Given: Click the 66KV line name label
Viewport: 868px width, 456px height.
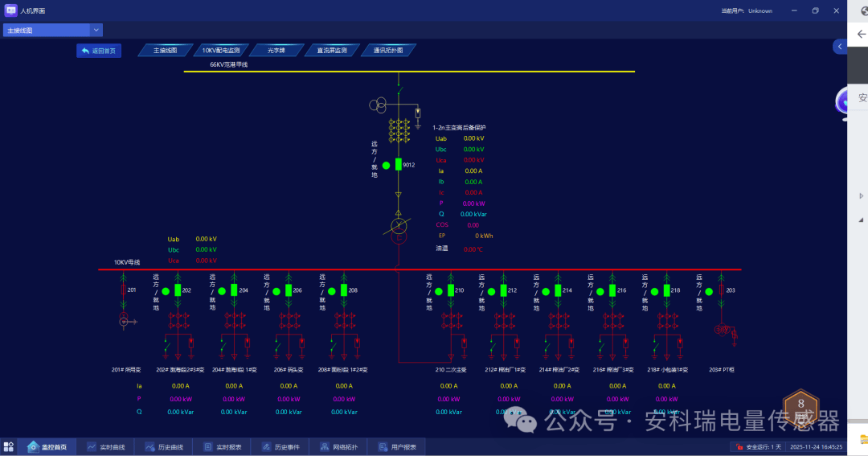Looking at the screenshot, I should coord(228,64).
